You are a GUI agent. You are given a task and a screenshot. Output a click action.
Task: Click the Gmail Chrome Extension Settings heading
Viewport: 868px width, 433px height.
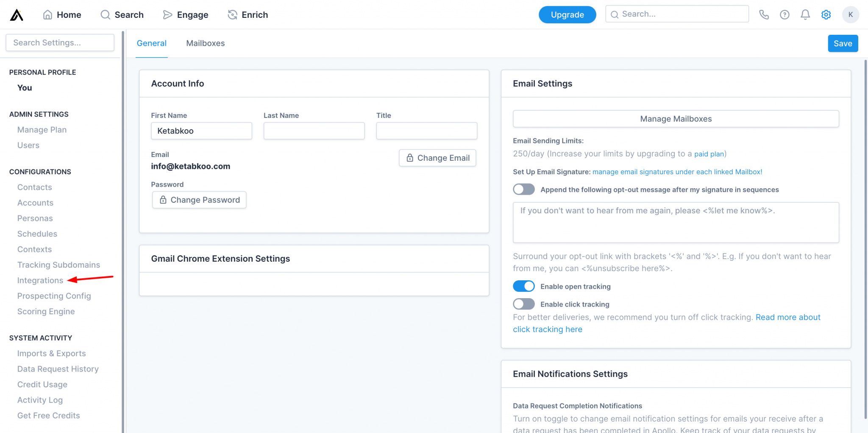[220, 259]
